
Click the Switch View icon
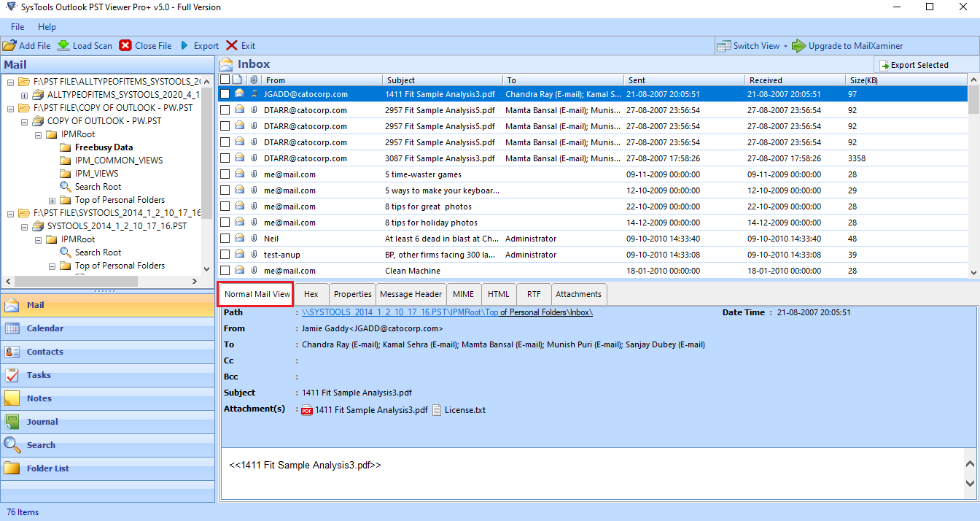tap(723, 46)
